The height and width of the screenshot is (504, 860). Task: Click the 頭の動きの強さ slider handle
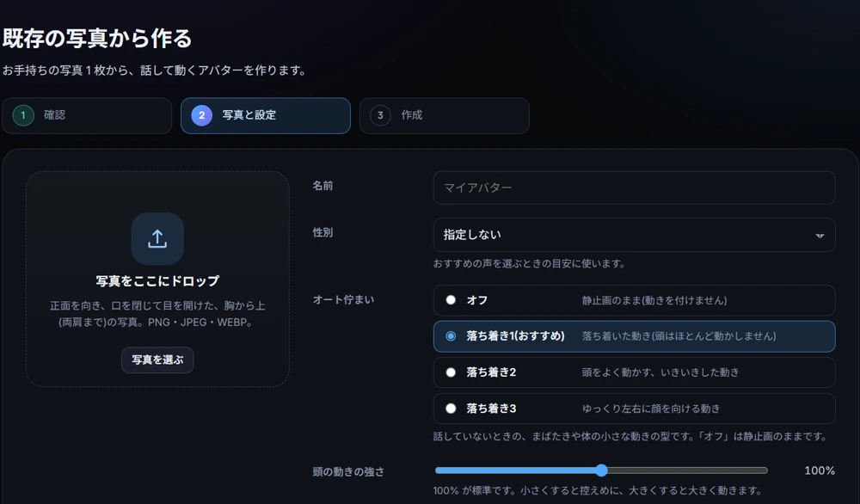click(602, 470)
